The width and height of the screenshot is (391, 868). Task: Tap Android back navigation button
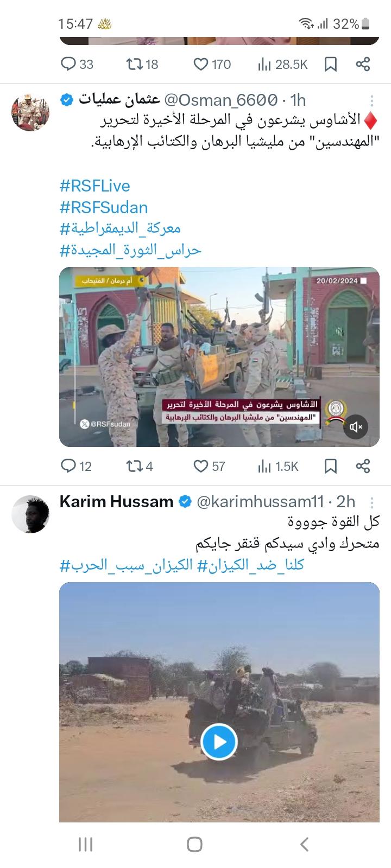pyautogui.click(x=305, y=844)
